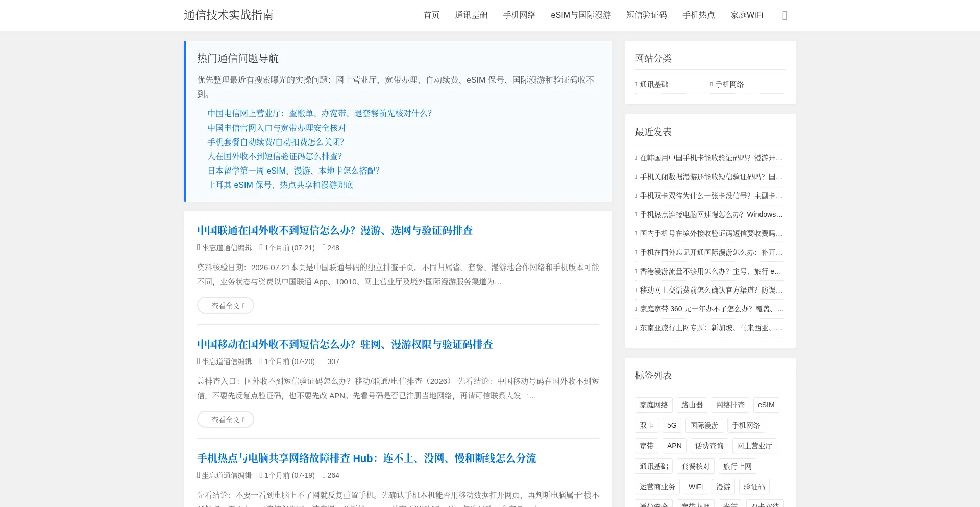Open the article title 中国联通在国外收不到短信怎么办

click(x=335, y=230)
